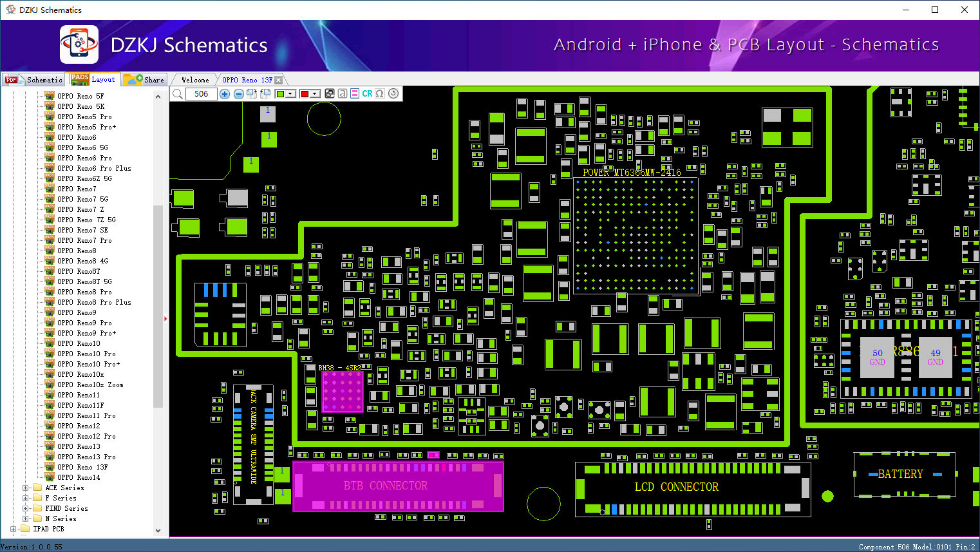Click the ACE Series folder icon
The height and width of the screenshot is (552, 980).
point(37,488)
